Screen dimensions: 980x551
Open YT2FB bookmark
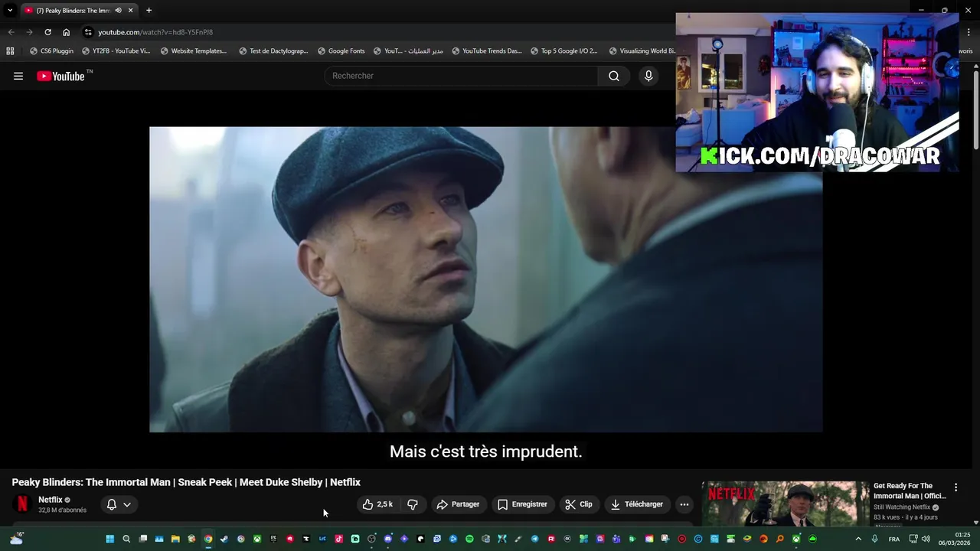tap(116, 51)
